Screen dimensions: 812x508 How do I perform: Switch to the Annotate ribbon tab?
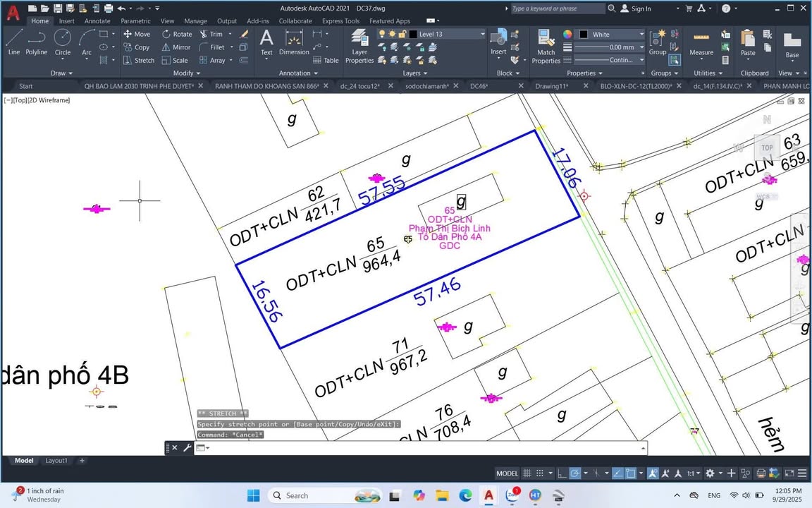click(x=97, y=20)
